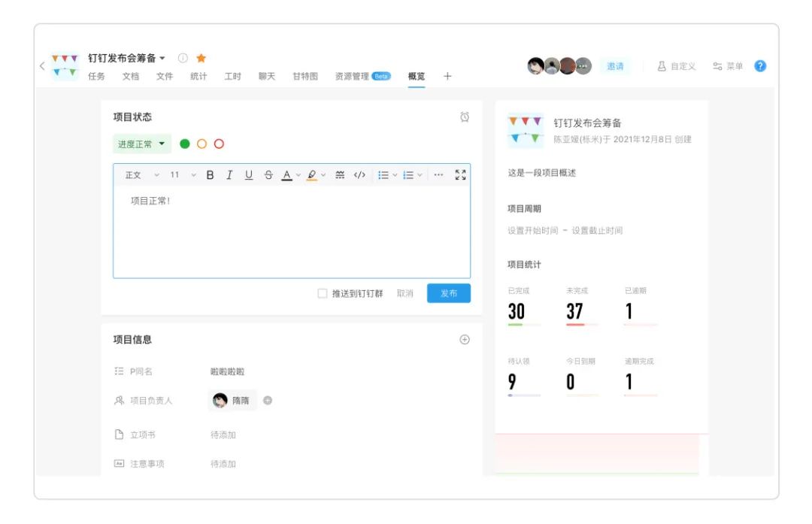
Task: Apply italic formatting in the editor
Action: point(229,175)
